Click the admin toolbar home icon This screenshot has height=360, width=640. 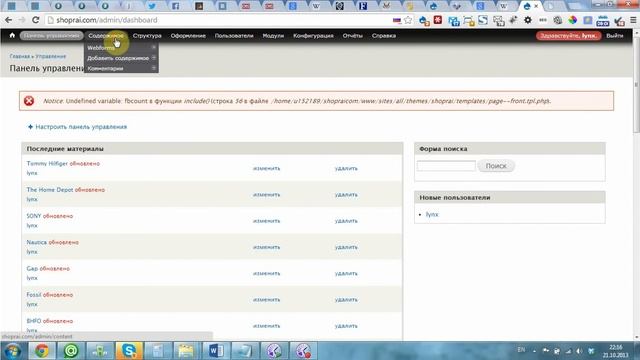click(x=12, y=36)
